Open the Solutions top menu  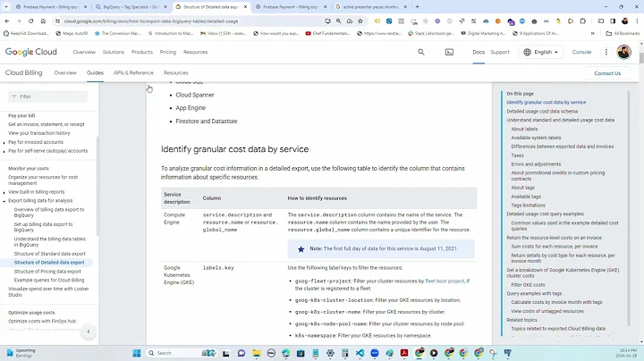[x=114, y=52]
